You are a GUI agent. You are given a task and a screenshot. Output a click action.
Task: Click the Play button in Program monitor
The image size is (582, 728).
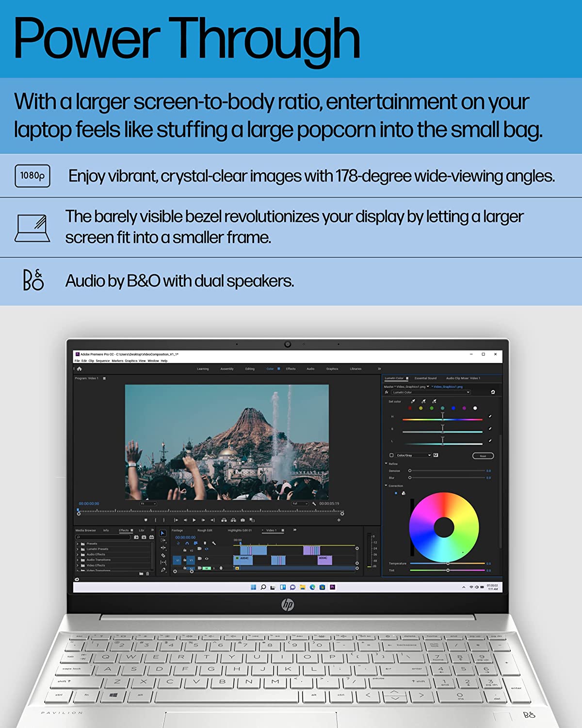pos(194,520)
